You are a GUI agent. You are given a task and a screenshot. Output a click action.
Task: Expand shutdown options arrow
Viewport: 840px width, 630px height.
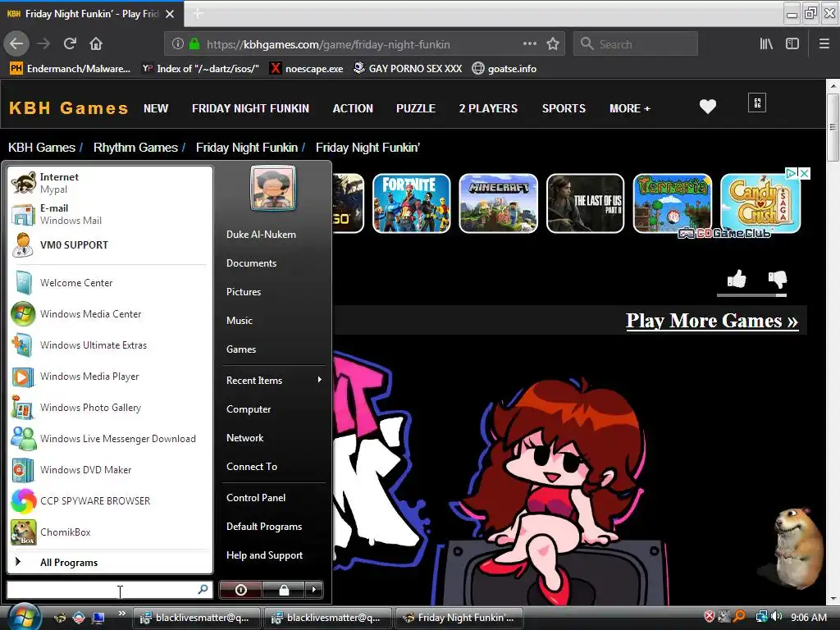pyautogui.click(x=314, y=590)
